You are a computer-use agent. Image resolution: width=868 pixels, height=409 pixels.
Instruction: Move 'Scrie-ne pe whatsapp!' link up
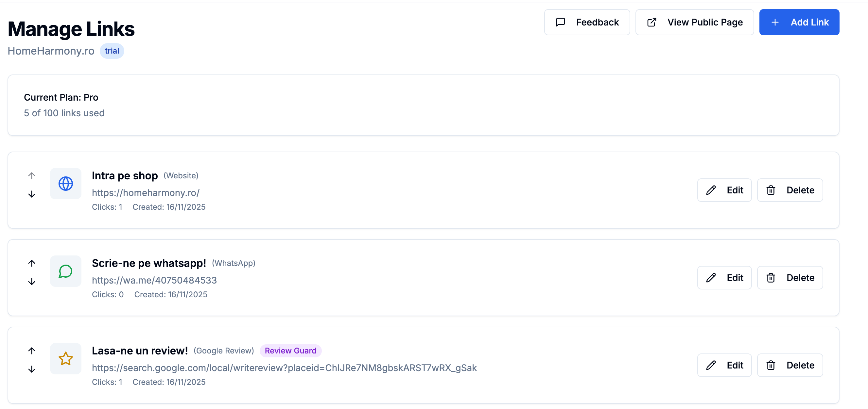point(32,263)
